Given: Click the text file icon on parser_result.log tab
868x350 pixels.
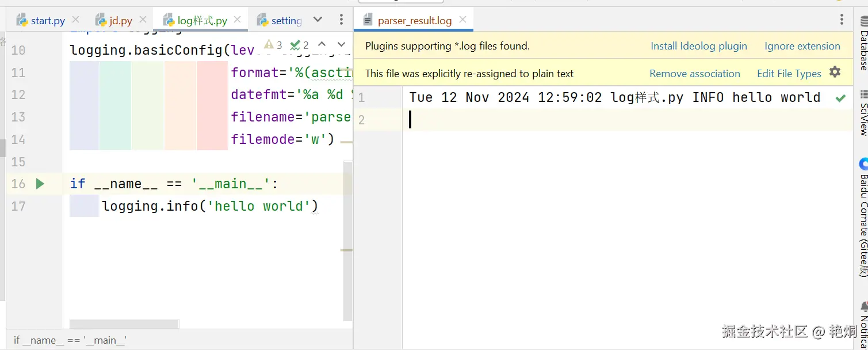Looking at the screenshot, I should [368, 21].
